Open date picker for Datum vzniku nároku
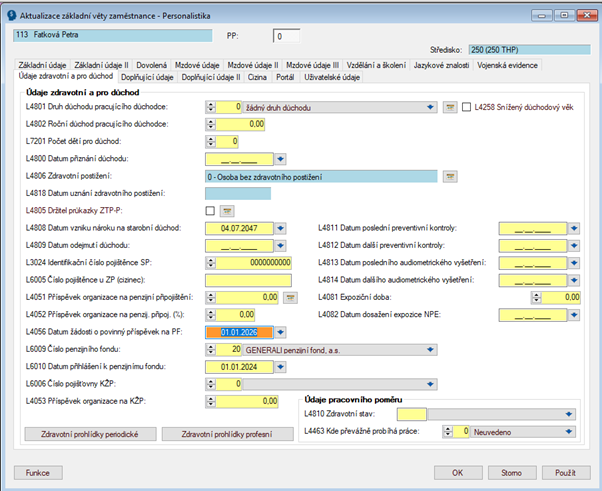 [281, 228]
